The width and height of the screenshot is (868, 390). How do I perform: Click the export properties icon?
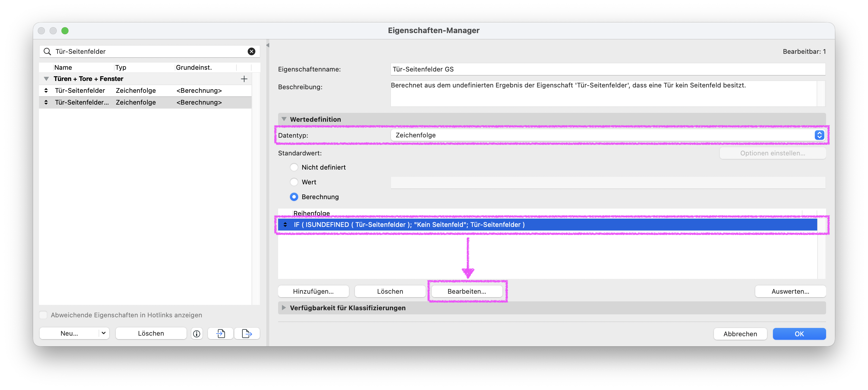tap(247, 333)
